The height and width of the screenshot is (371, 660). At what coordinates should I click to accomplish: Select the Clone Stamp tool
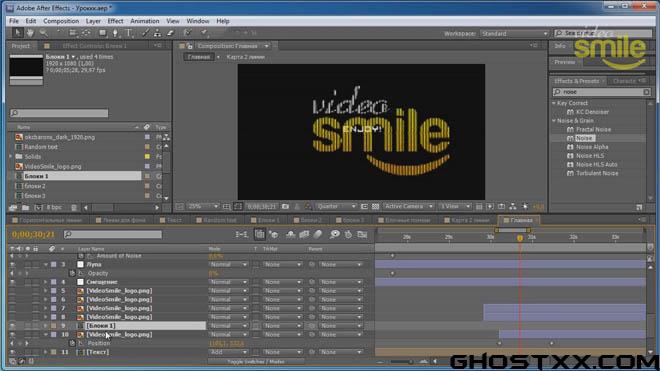point(157,33)
